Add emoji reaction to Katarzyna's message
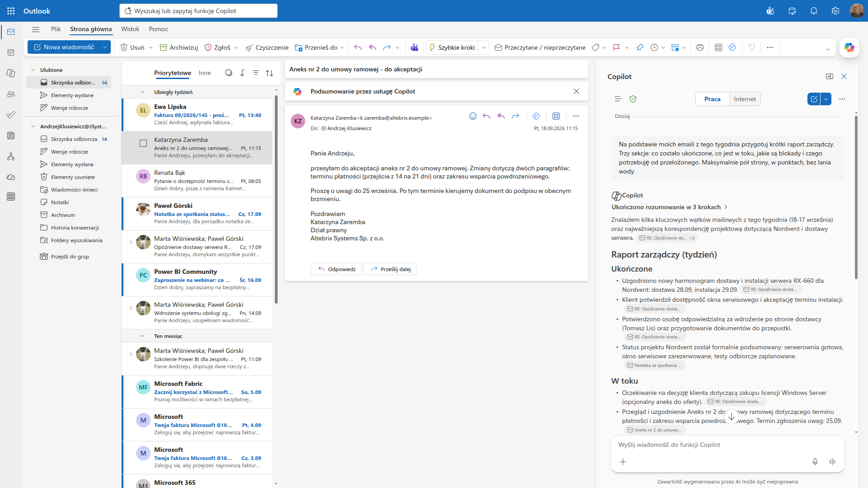 473,116
